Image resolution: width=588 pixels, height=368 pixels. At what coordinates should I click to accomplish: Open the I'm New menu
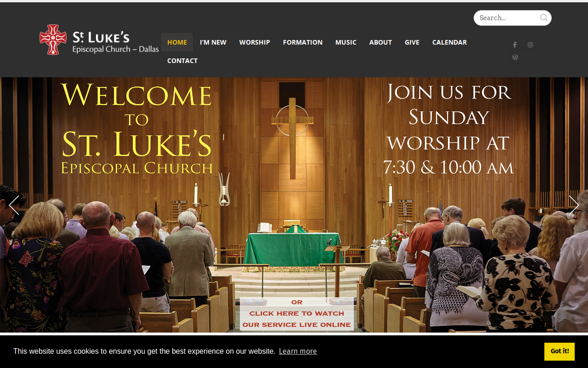click(213, 42)
